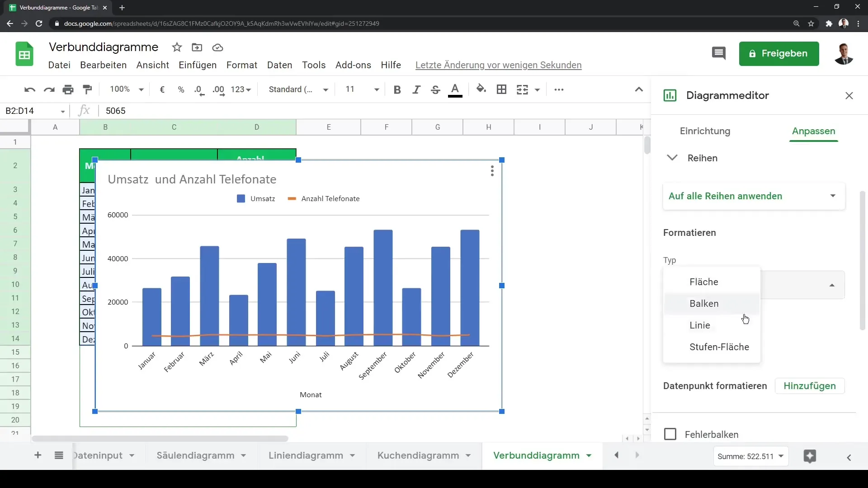Activate the paint format roller icon
The image size is (868, 488).
(88, 90)
